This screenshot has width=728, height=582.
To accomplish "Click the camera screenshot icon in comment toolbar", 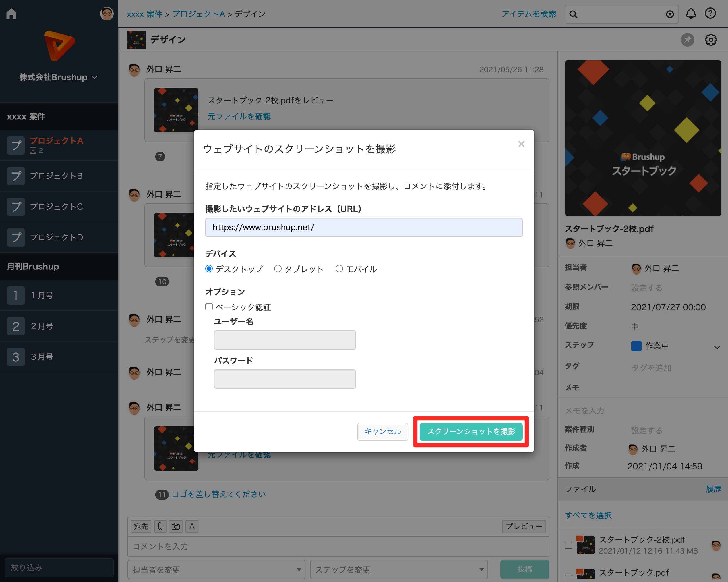I will [x=175, y=526].
